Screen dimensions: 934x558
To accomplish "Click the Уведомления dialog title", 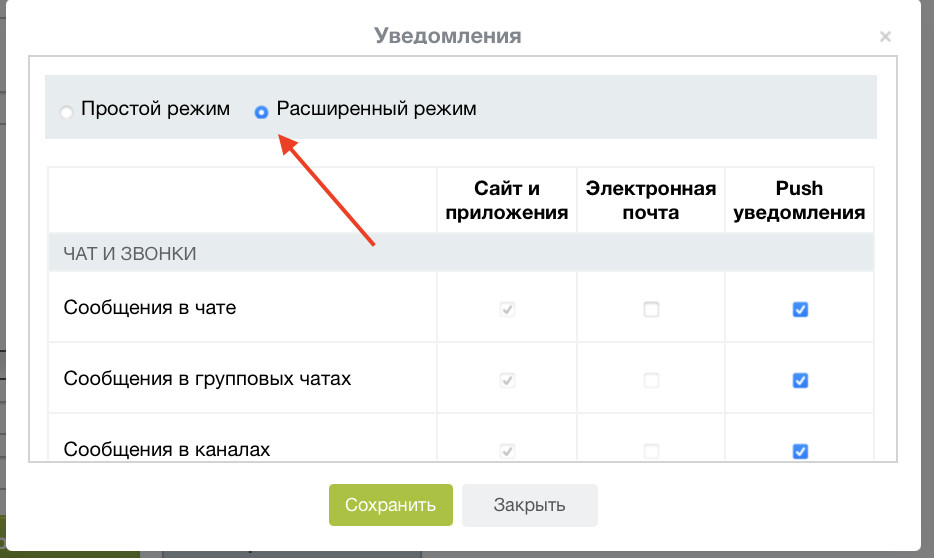I will tap(448, 36).
